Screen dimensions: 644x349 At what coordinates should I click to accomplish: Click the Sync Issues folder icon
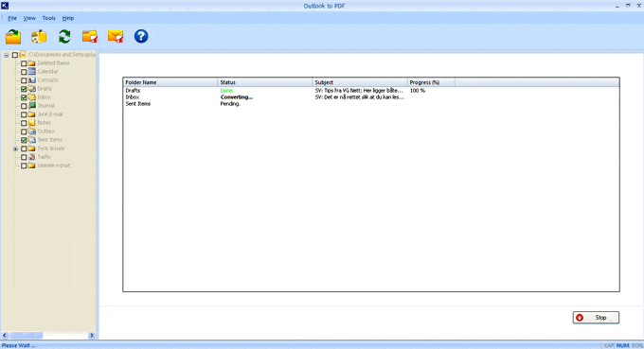(31, 148)
